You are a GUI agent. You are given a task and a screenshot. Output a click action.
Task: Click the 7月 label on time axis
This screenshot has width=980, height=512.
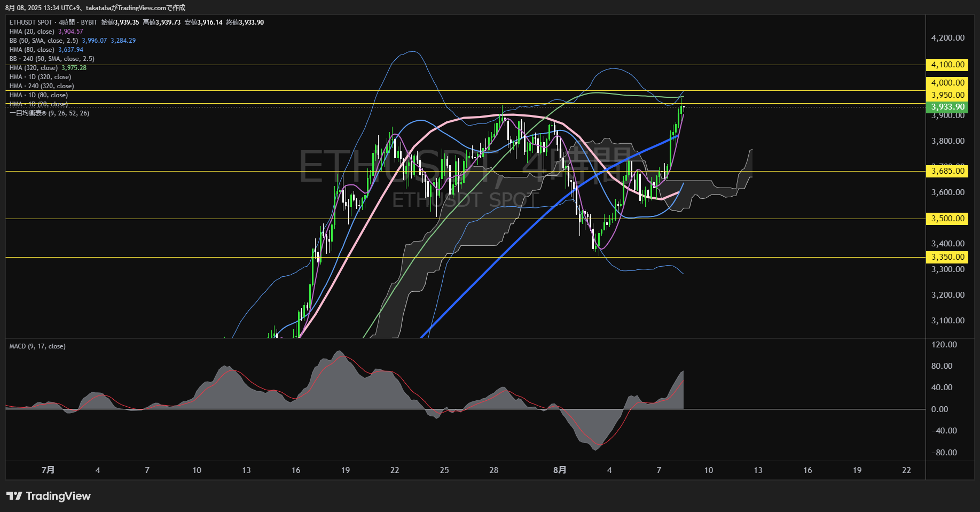[48, 470]
